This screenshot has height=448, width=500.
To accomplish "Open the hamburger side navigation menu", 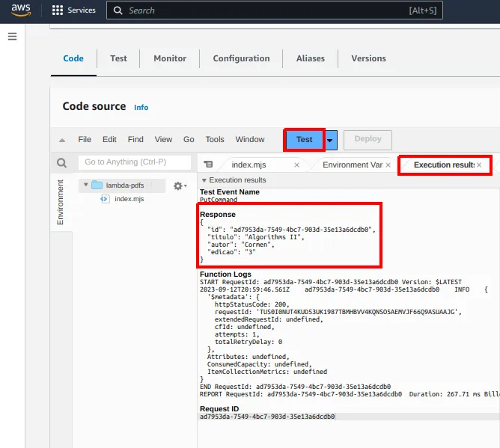I will (13, 37).
